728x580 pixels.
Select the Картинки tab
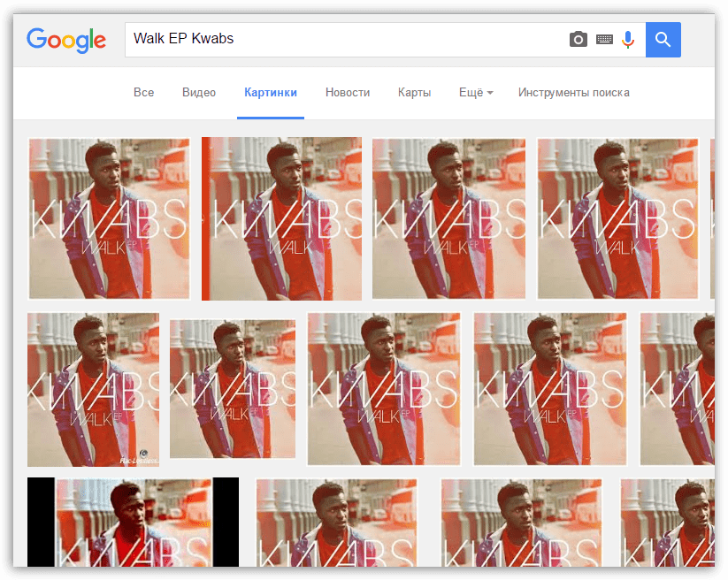tap(271, 93)
